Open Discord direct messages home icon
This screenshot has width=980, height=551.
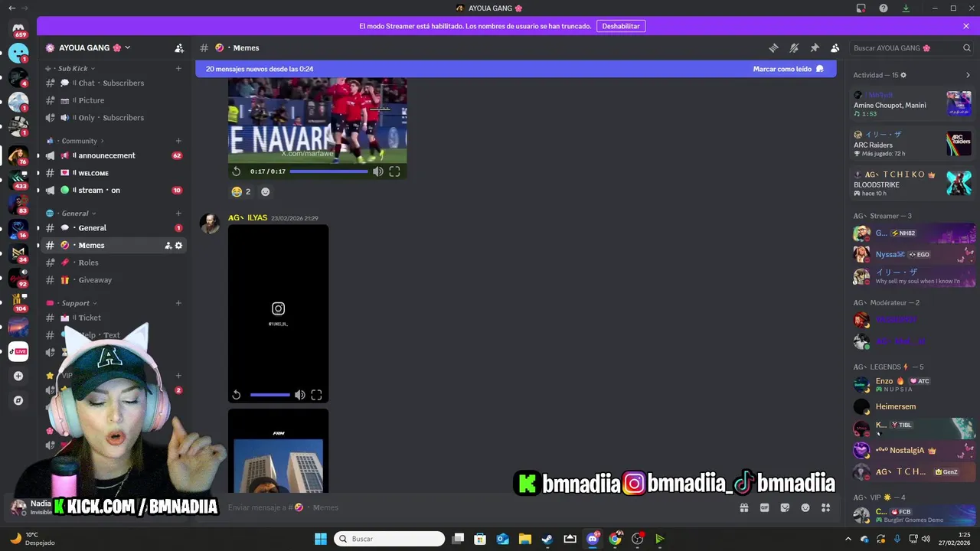18,29
